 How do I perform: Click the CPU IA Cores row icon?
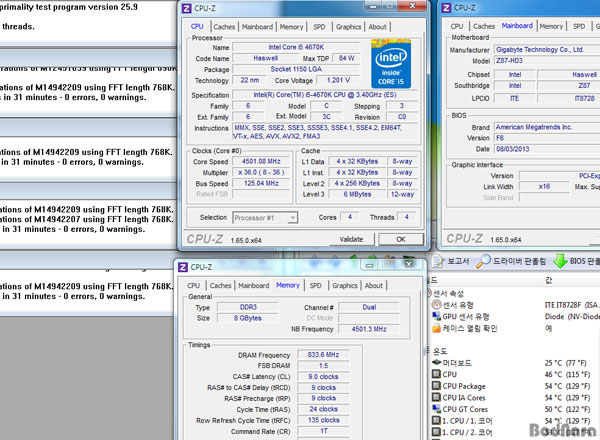click(x=436, y=397)
